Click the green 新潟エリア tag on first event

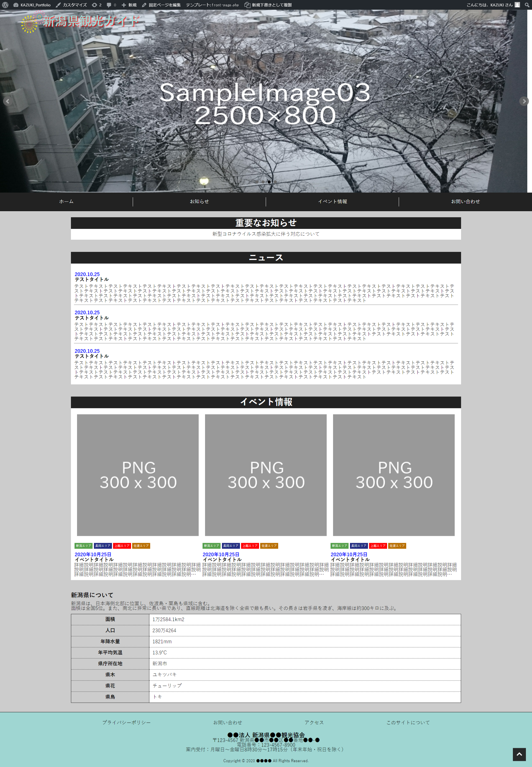[x=83, y=546]
